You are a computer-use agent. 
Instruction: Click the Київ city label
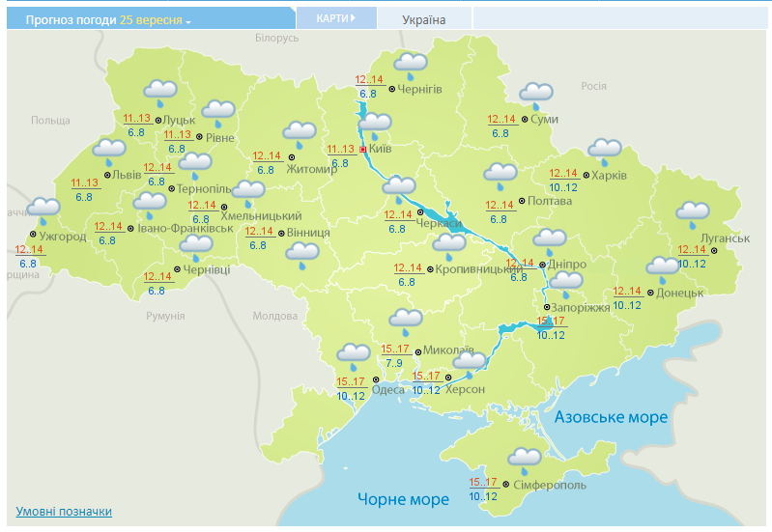point(380,150)
